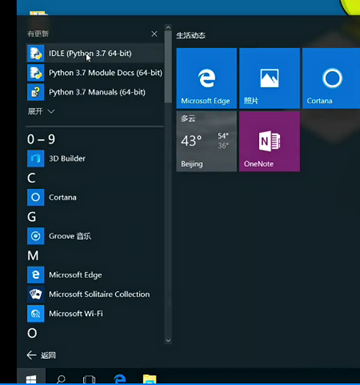Click the app list scrollbar up arrow

click(x=168, y=27)
